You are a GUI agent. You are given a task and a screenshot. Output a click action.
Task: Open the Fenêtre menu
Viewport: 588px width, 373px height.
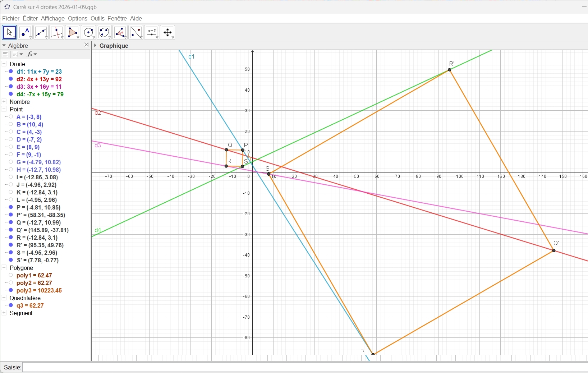(x=117, y=19)
